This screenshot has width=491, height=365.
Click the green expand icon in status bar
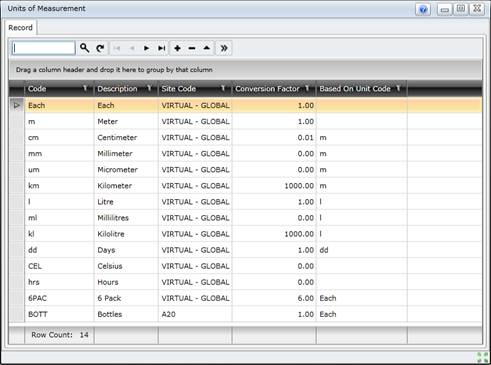click(482, 357)
